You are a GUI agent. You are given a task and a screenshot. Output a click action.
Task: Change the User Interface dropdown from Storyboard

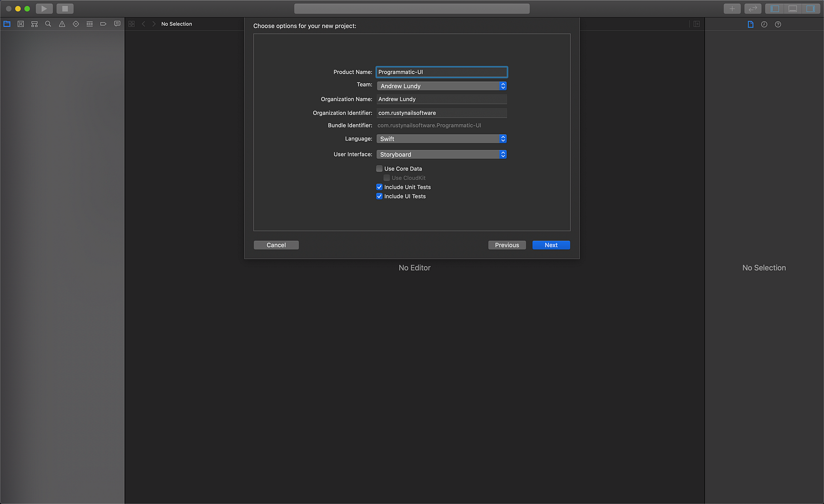(x=441, y=154)
